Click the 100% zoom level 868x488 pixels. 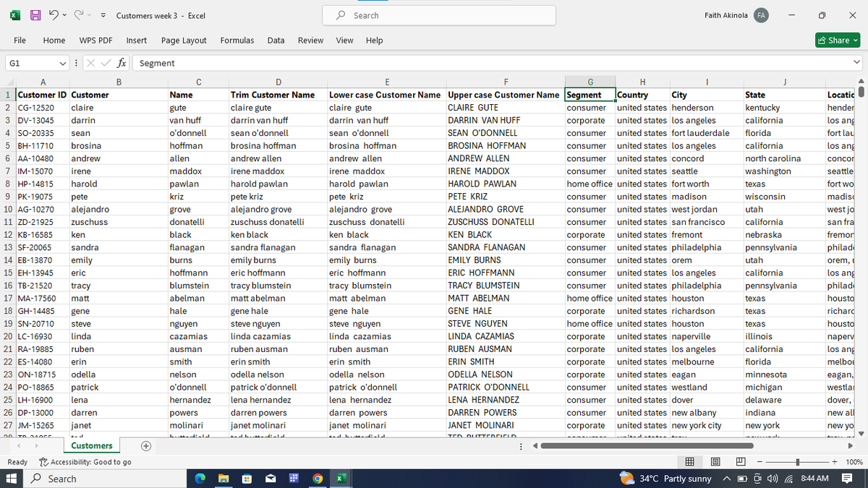click(x=854, y=462)
